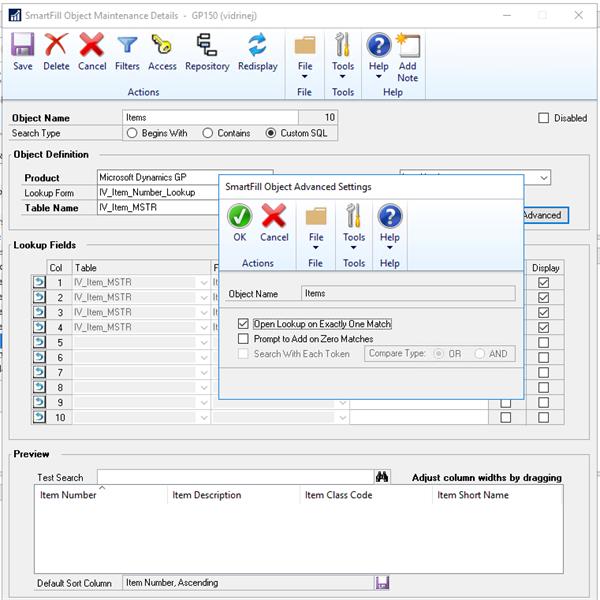Screen dimensions: 600x600
Task: Open the File dropdown in main toolbar
Action: click(x=305, y=54)
